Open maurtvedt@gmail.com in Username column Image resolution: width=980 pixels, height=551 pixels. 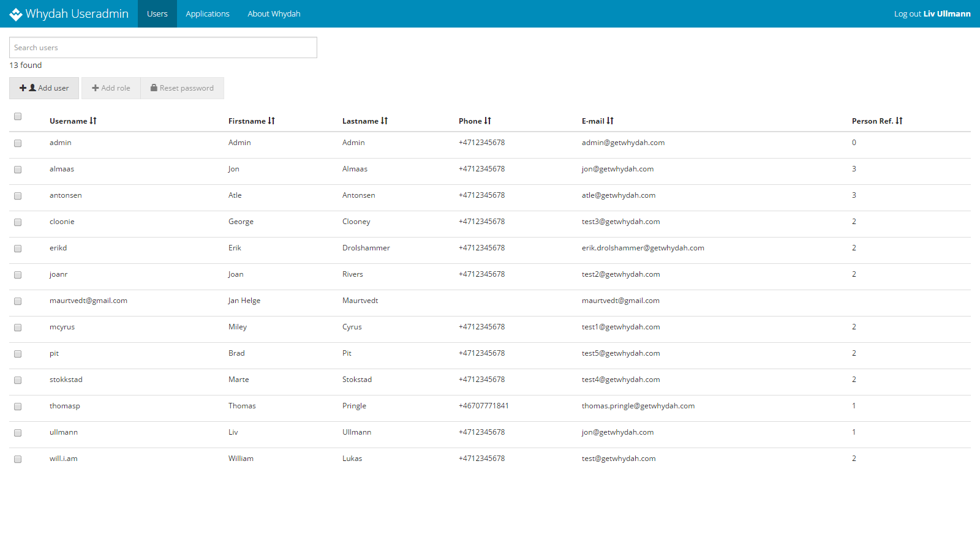pos(88,301)
